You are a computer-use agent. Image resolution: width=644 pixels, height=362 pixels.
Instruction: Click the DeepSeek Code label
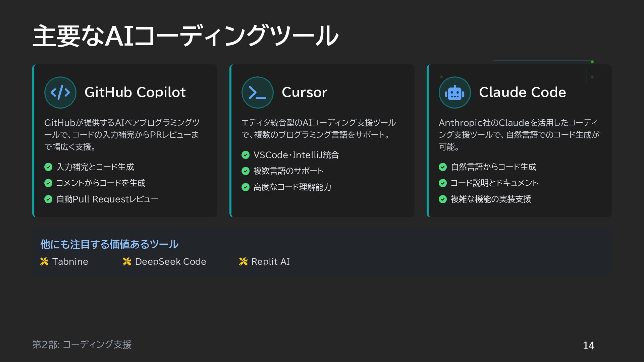coord(170,261)
